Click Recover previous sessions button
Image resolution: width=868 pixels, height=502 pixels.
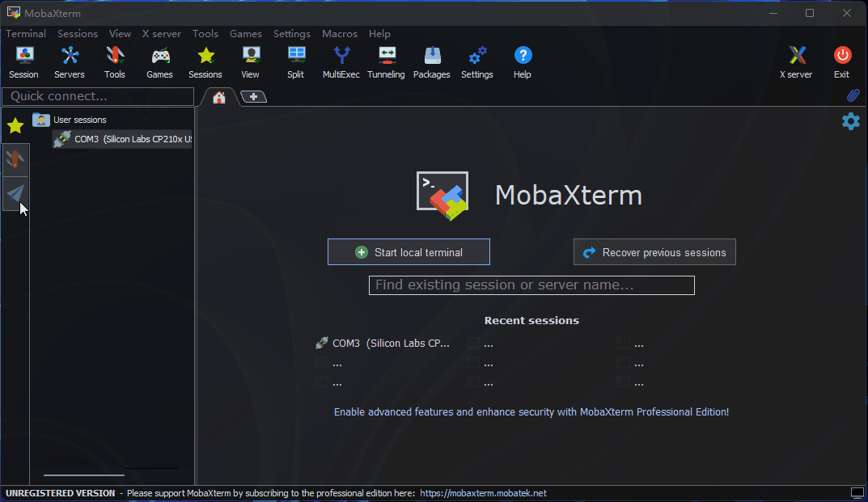(x=654, y=252)
